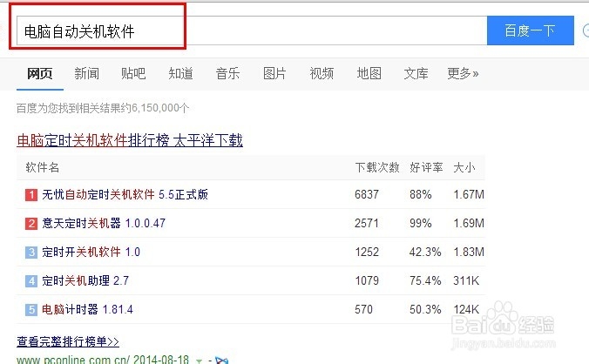The height and width of the screenshot is (364, 589).
Task: Click the result count text 百度为您找到相关结果约6,150,000个
Action: [103, 109]
